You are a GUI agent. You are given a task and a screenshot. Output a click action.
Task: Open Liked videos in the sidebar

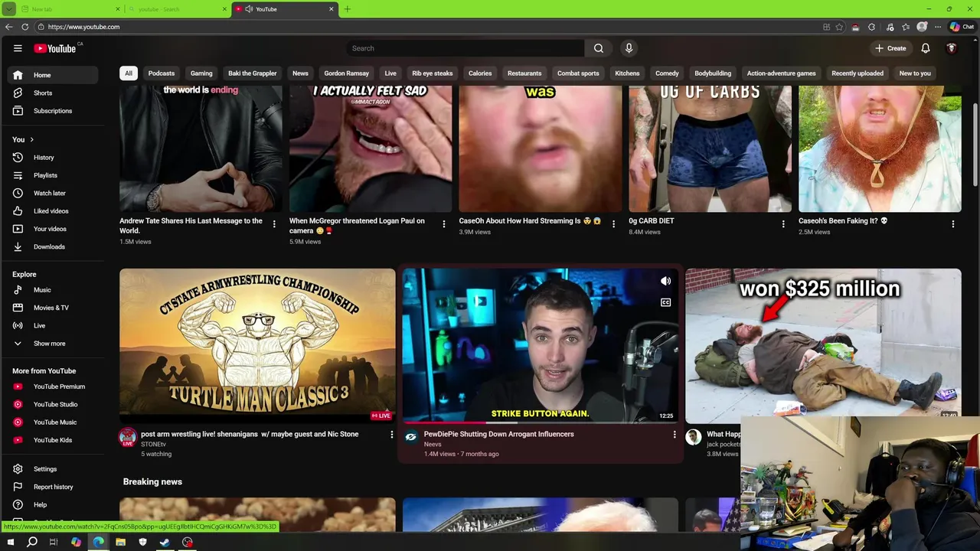tap(53, 211)
